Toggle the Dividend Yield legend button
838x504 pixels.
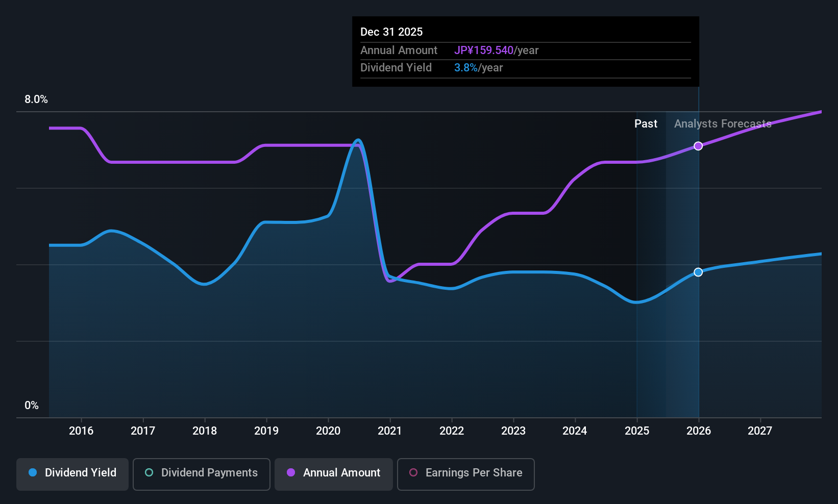(x=72, y=474)
